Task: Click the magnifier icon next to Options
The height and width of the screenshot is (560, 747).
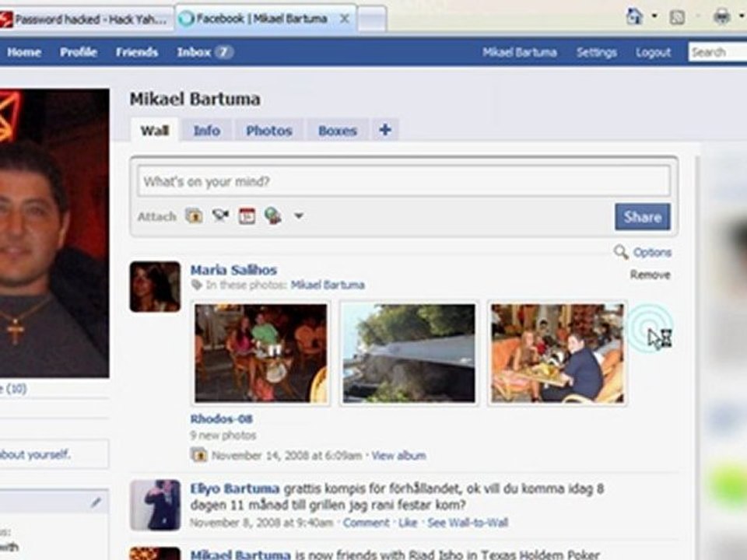Action: tap(621, 251)
